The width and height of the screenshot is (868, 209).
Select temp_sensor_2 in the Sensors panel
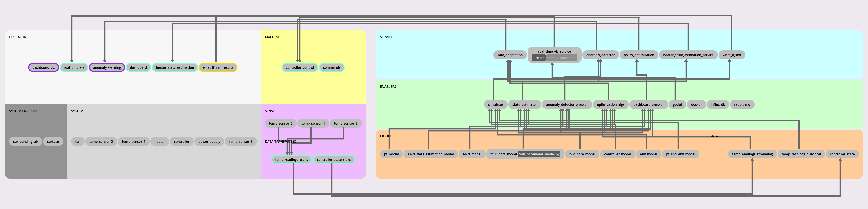coord(281,123)
